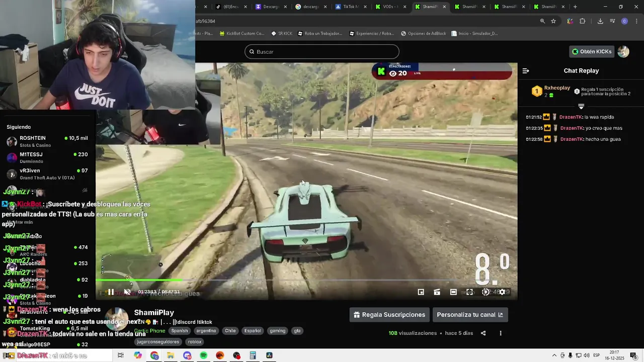Viewport: 644px width, 362px height.
Task: Open the notification center icon
Action: [633, 355]
